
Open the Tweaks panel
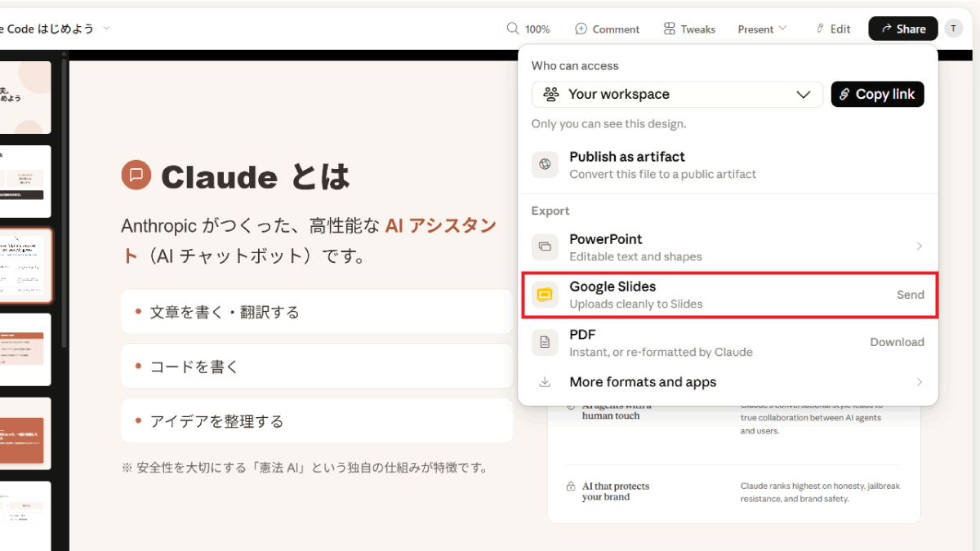pyautogui.click(x=689, y=29)
